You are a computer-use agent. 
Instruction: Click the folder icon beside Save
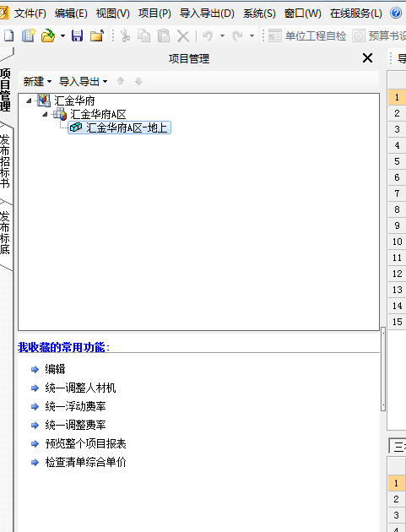pyautogui.click(x=97, y=35)
